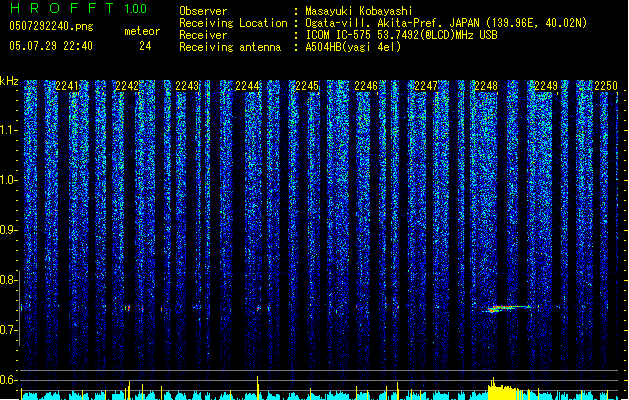
Task: Click time marker 2249
Action: point(546,86)
